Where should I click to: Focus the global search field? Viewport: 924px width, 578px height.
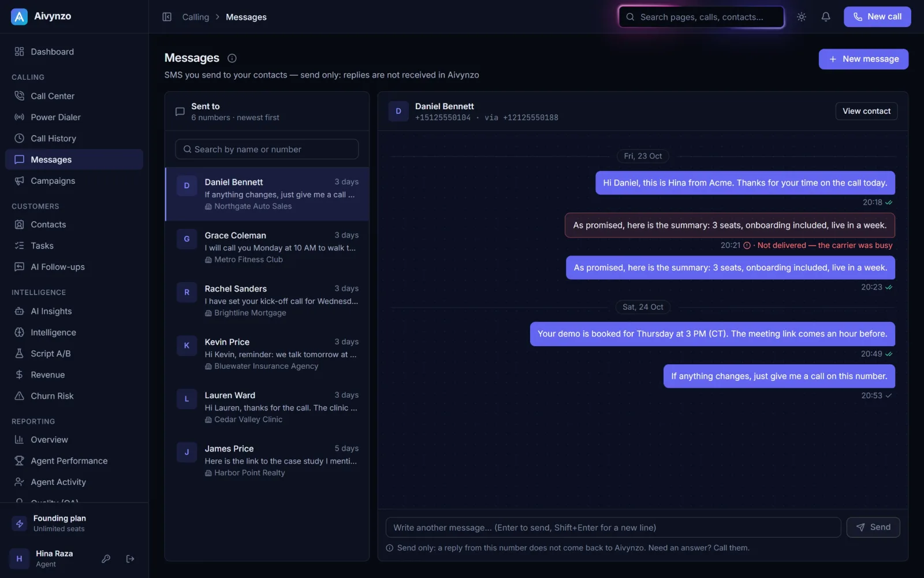pos(701,17)
